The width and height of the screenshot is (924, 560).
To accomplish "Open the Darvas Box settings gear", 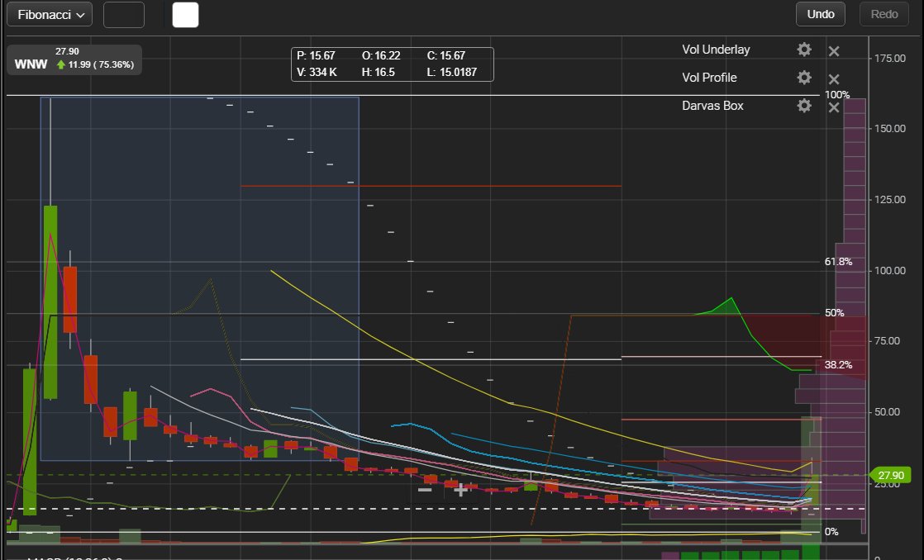I will click(x=803, y=106).
